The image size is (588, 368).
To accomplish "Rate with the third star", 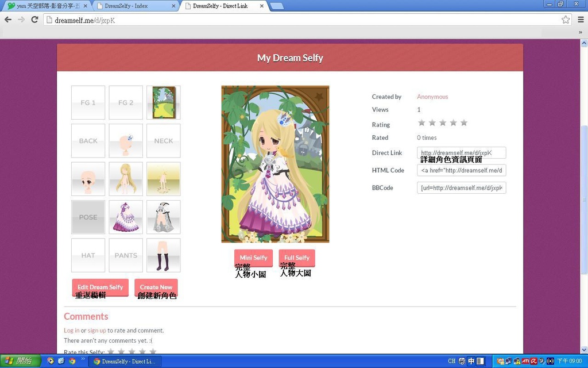I will 443,123.
